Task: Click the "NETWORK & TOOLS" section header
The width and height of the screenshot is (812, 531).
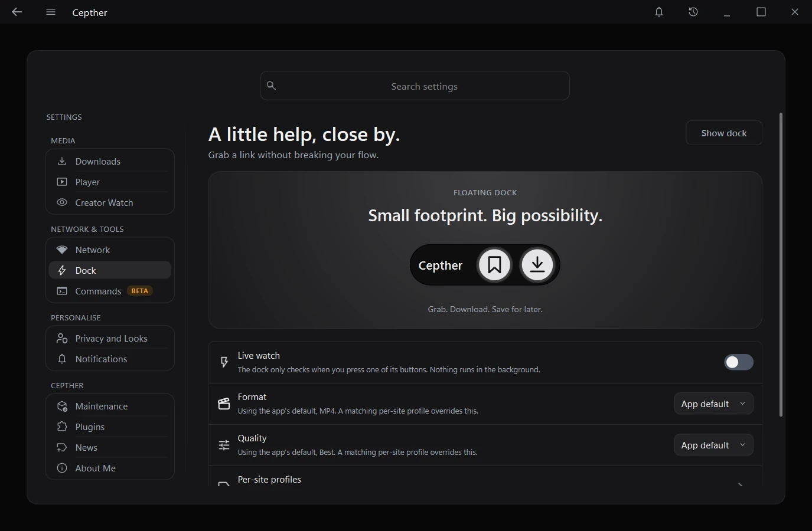Action: (x=87, y=229)
